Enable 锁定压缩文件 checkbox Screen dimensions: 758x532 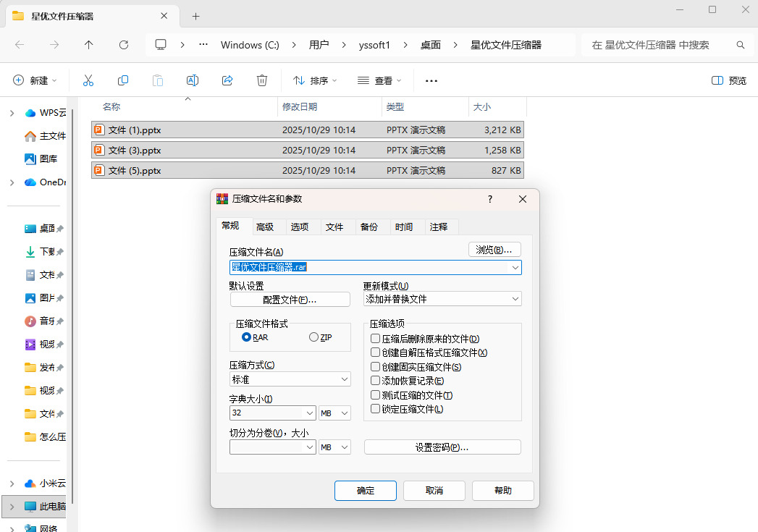point(375,409)
